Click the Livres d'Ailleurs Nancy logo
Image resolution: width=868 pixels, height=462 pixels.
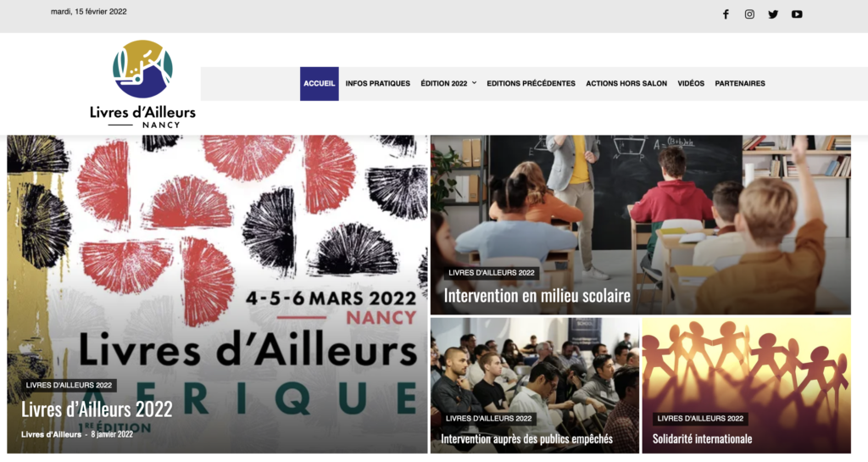coord(142,84)
